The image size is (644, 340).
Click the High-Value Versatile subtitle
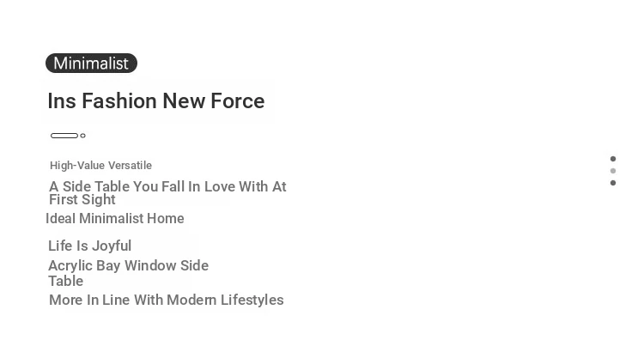(100, 166)
